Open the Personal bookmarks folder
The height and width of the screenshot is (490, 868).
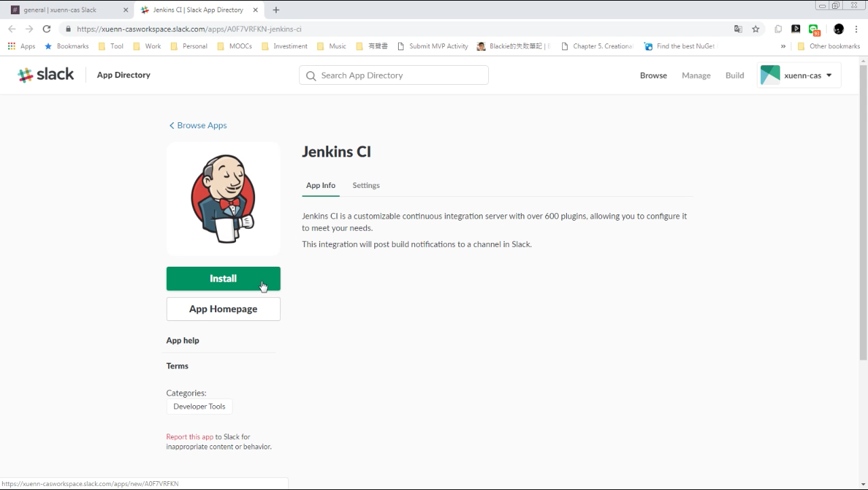point(189,46)
